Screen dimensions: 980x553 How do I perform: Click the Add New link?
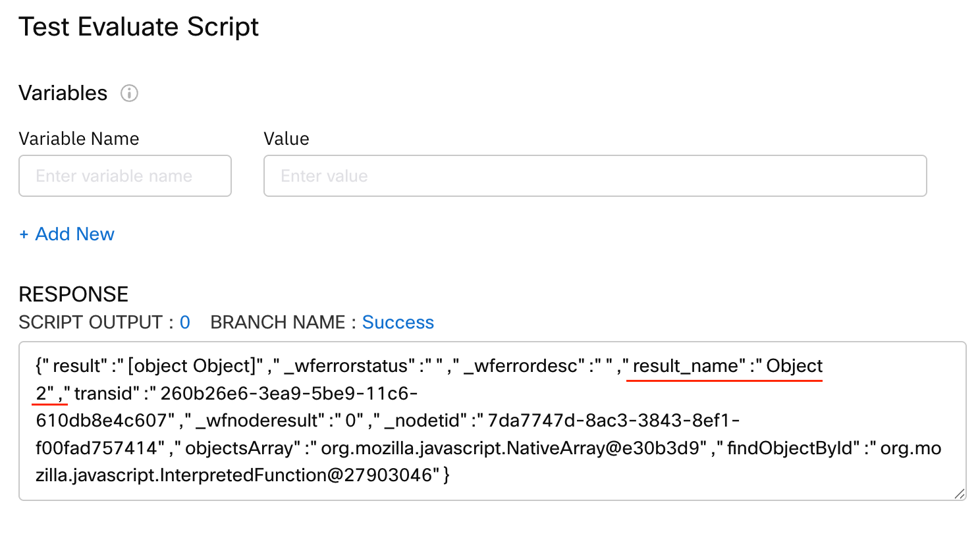(74, 234)
